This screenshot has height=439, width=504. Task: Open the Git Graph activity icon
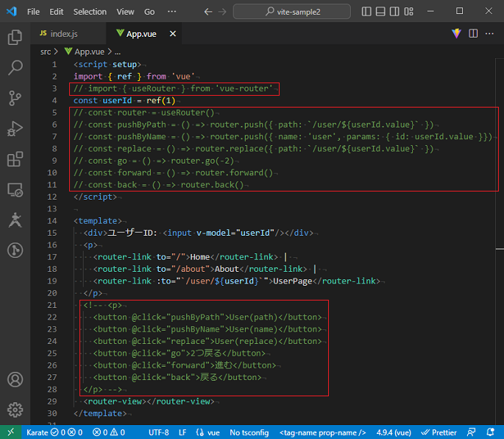click(x=15, y=250)
